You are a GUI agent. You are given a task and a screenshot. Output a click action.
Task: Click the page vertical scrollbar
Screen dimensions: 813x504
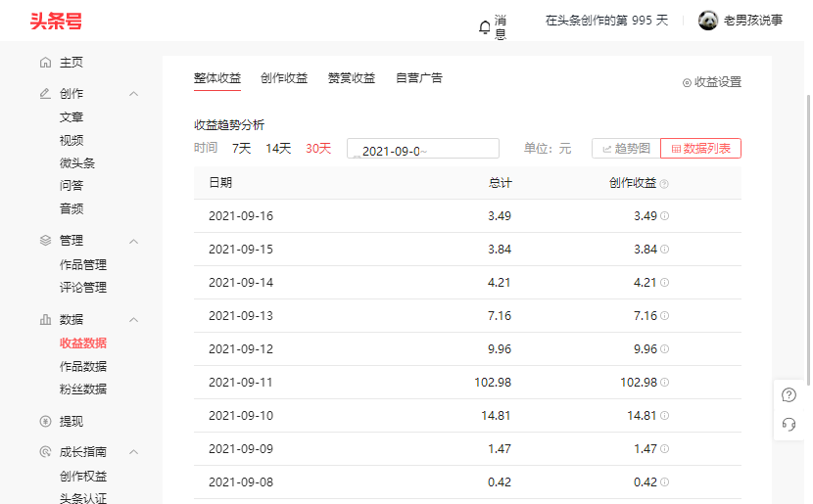click(x=808, y=240)
